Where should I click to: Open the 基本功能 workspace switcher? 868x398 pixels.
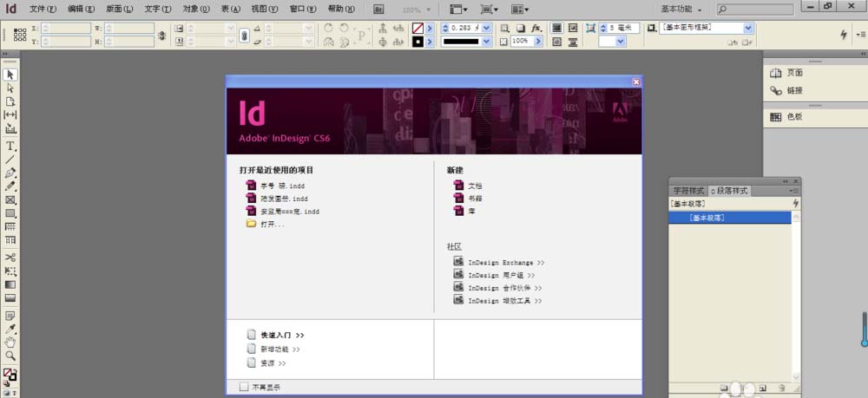pos(681,10)
